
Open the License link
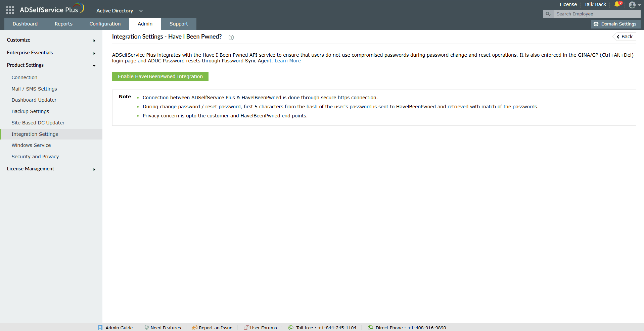point(568,4)
